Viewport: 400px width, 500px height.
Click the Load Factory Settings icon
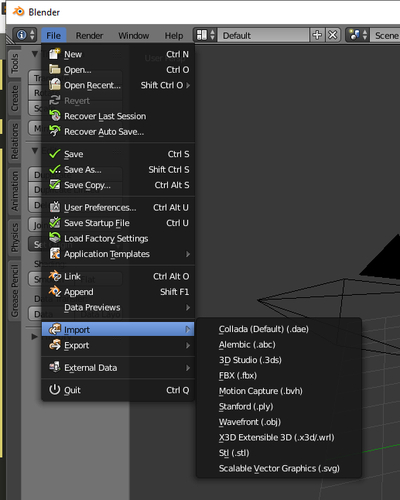55,238
